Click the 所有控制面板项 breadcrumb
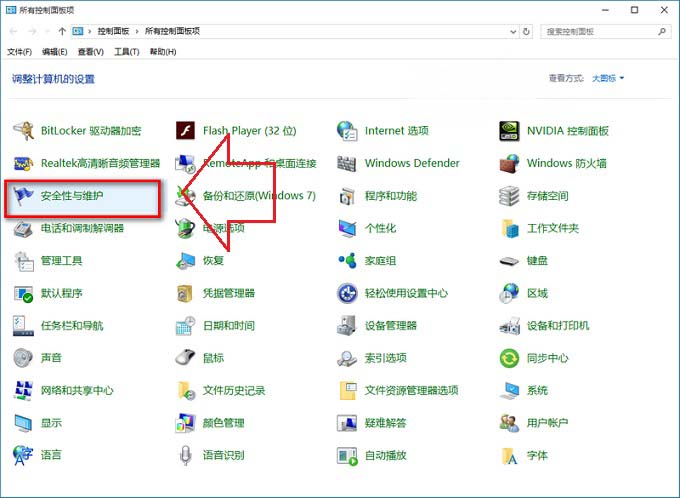Image resolution: width=680 pixels, height=498 pixels. point(172,31)
